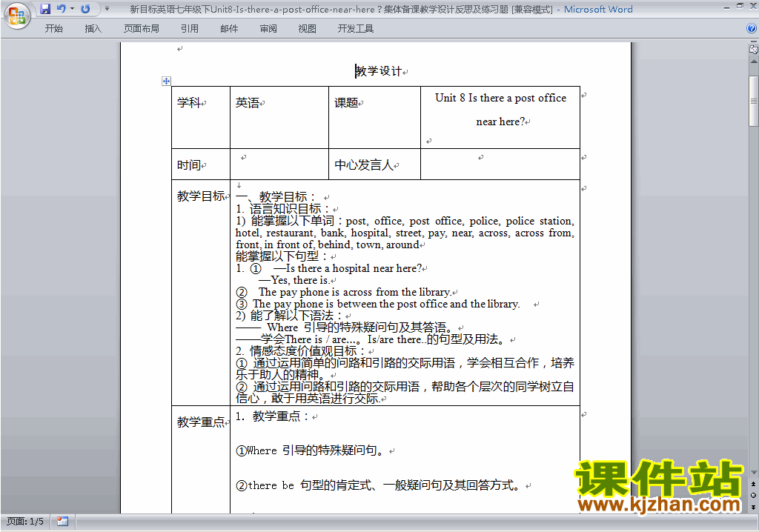Click the line '2) 能了解以下语法：'
The height and width of the screenshot is (532, 759).
tap(290, 316)
